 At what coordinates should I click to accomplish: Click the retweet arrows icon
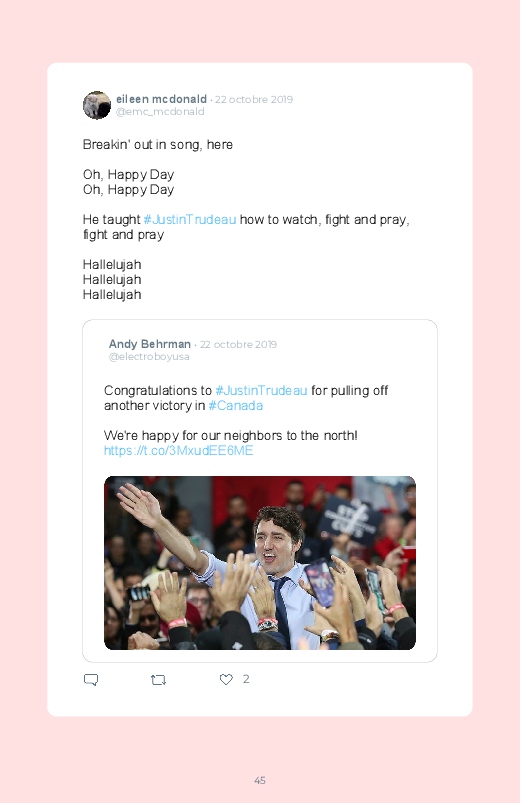click(158, 680)
